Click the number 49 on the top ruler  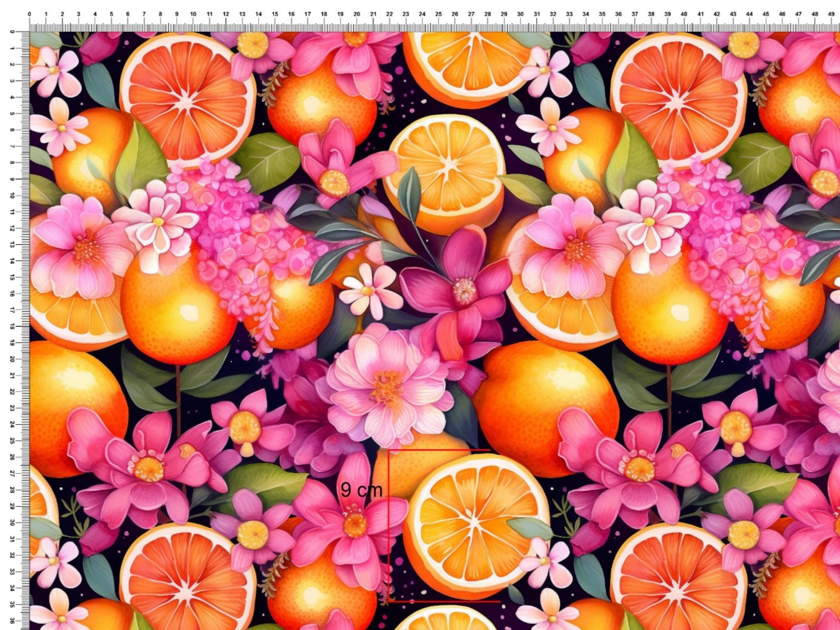[x=831, y=14]
